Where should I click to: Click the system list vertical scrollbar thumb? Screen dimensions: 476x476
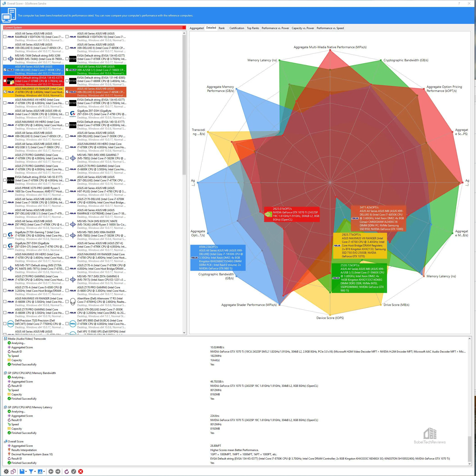(184, 105)
